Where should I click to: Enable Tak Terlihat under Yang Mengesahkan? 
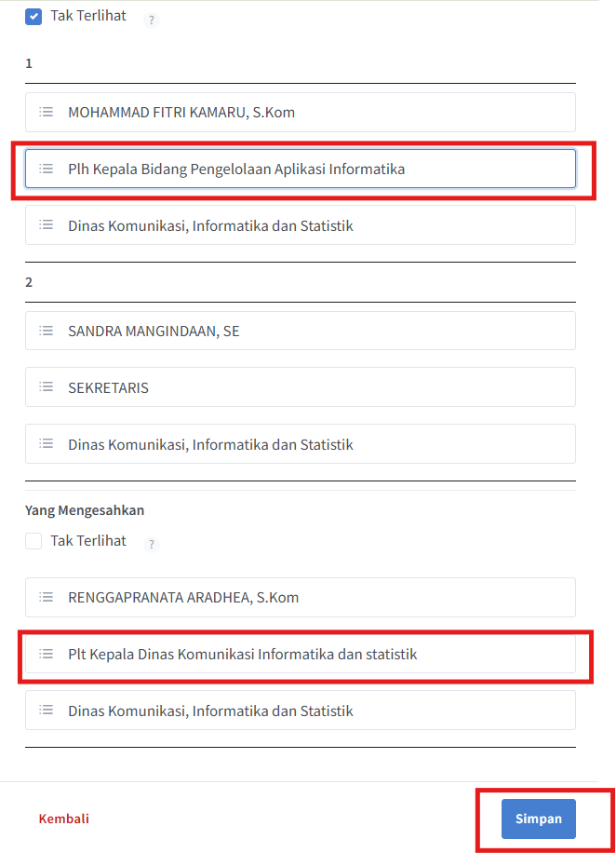click(x=33, y=541)
